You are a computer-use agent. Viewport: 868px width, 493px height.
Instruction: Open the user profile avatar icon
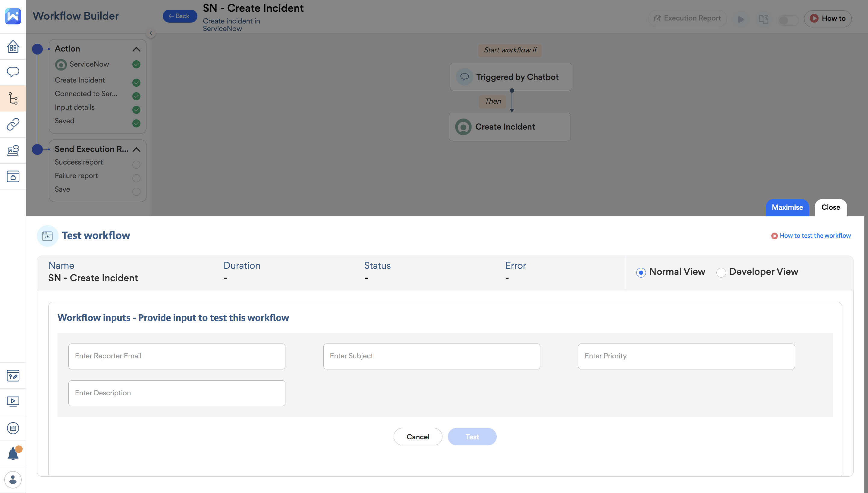[x=13, y=479]
